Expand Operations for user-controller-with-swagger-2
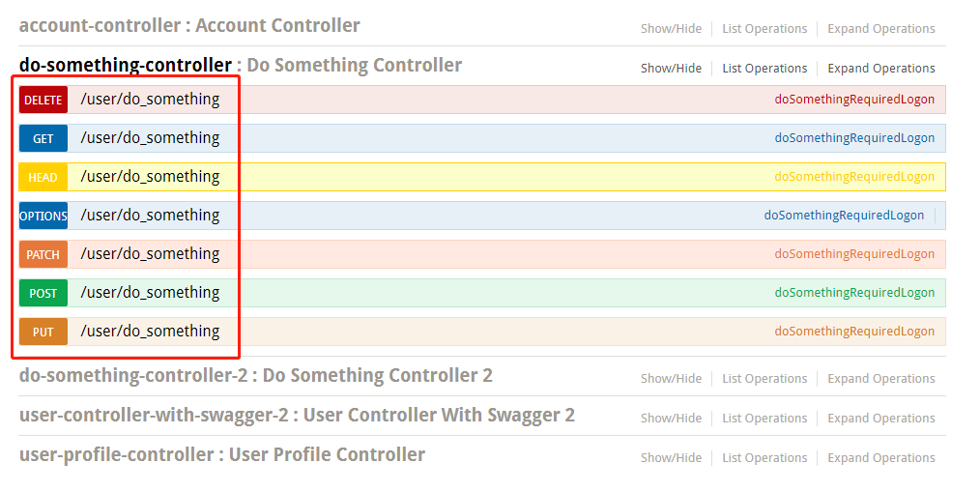 pyautogui.click(x=881, y=419)
